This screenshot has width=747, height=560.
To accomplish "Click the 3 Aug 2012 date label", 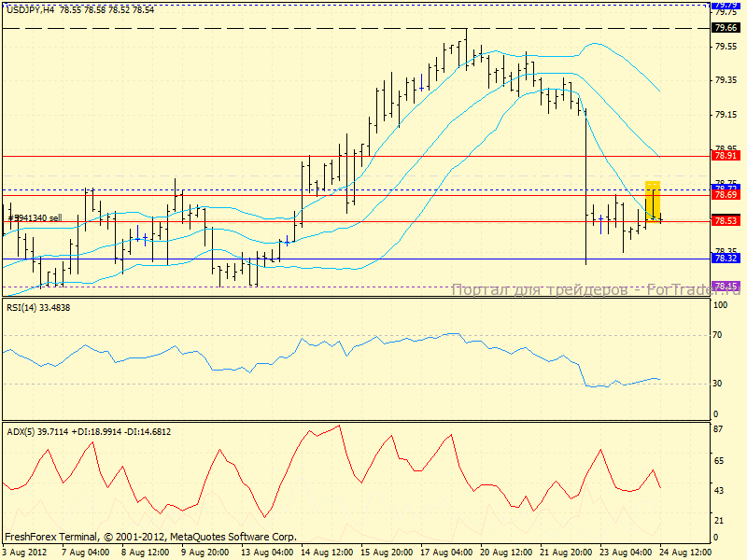I will 22,553.
